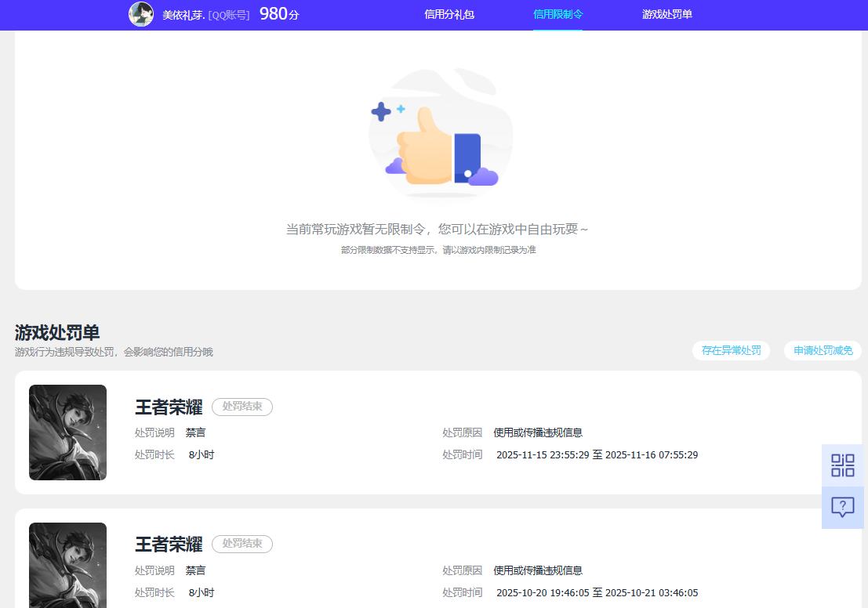Viewport: 868px width, 608px height.
Task: Open the QR code icon
Action: pos(843,465)
